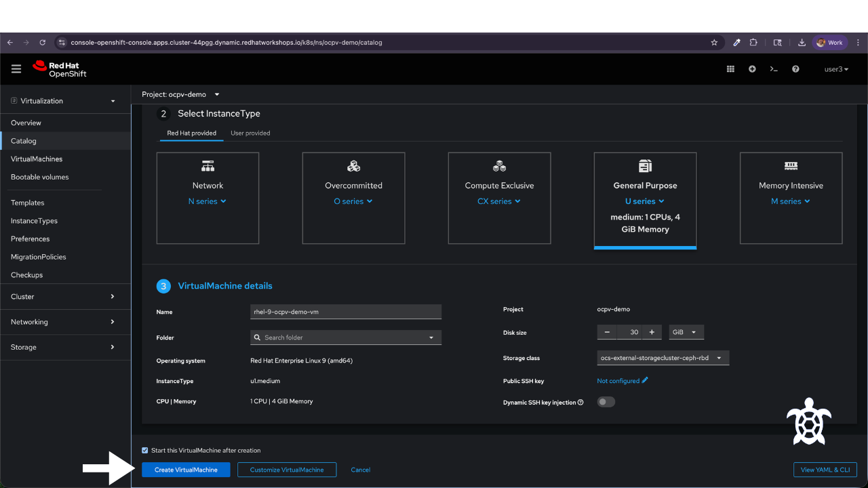Reload the browser page

point(43,42)
